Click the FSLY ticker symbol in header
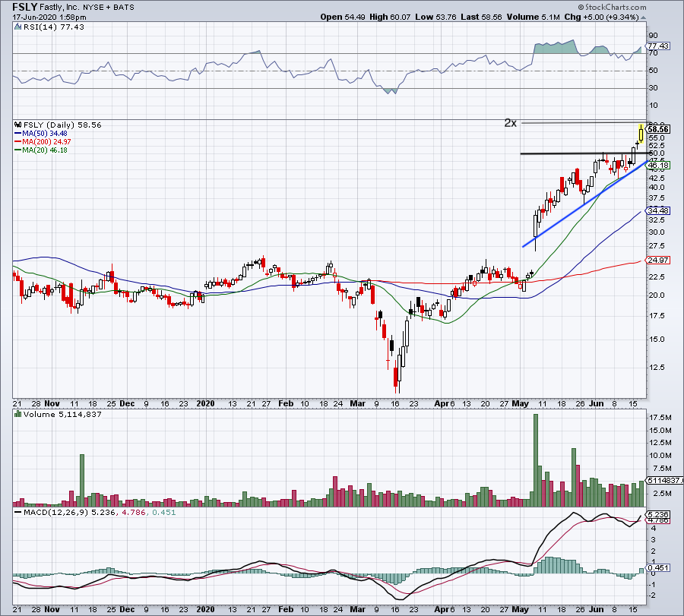Image resolution: width=684 pixels, height=616 pixels. pyautogui.click(x=25, y=7)
